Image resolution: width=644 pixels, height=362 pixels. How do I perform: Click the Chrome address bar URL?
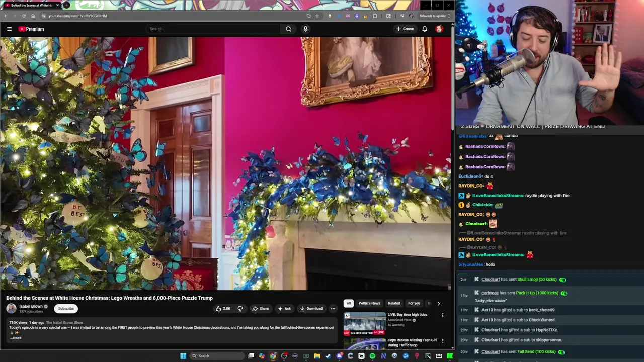click(77, 16)
